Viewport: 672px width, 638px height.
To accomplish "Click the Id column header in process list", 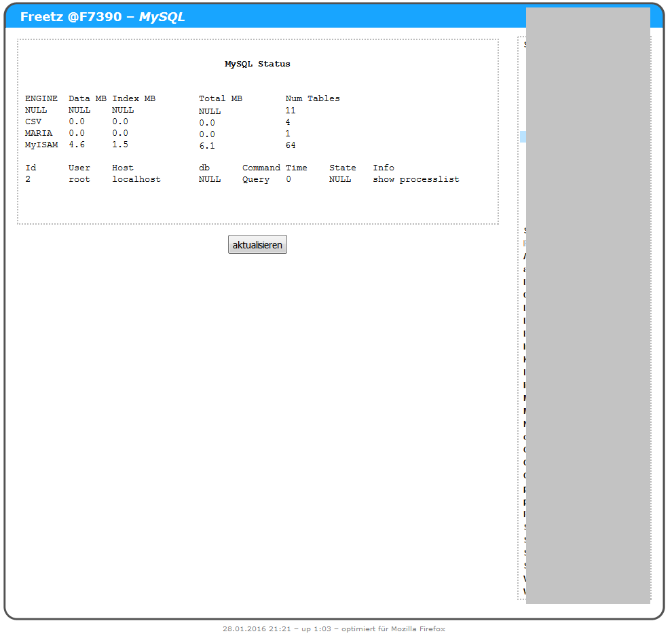I will click(31, 168).
